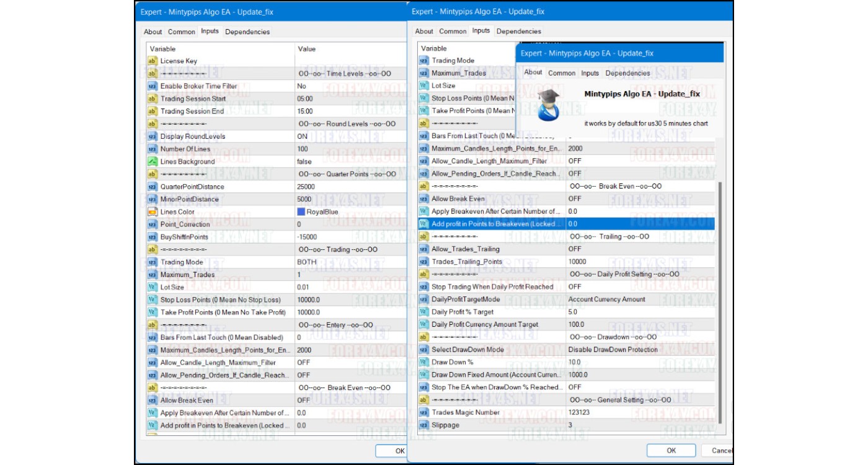Click the Lines Color variable icon

pyautogui.click(x=153, y=212)
